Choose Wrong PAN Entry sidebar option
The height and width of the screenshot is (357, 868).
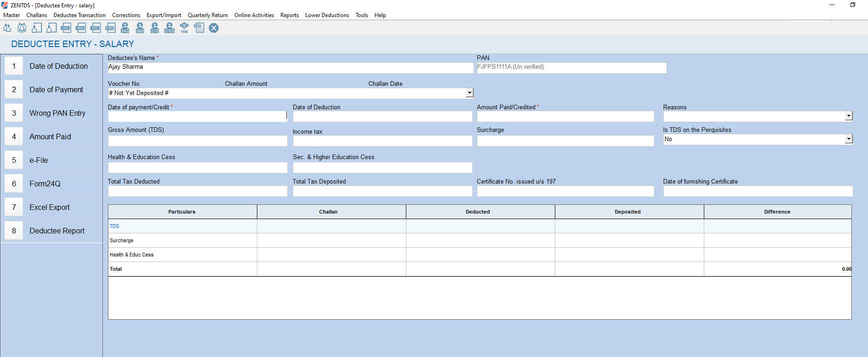click(x=51, y=113)
